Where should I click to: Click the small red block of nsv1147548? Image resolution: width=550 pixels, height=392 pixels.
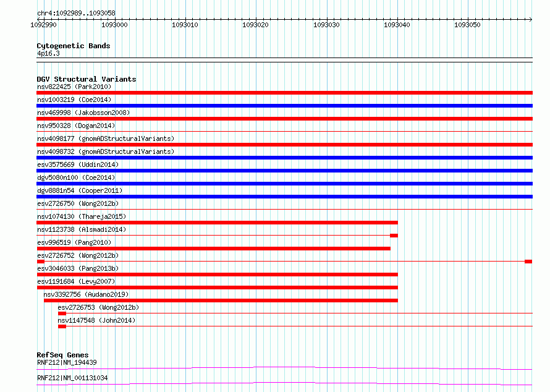[x=62, y=326]
